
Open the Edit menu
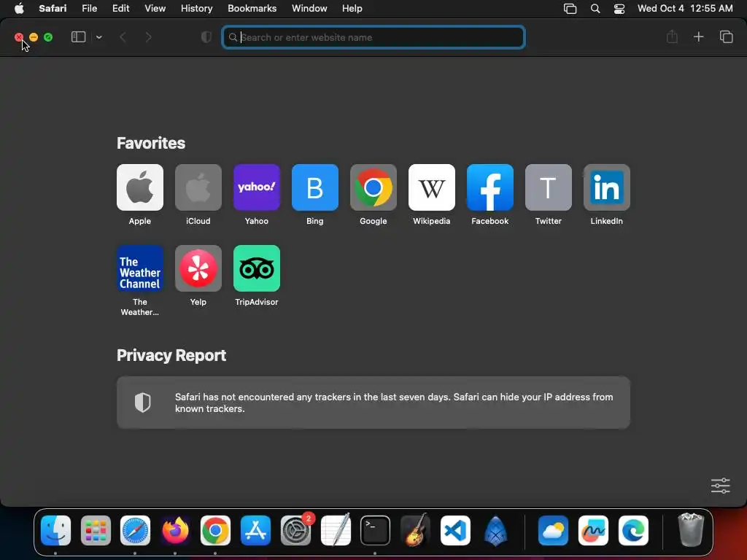pos(120,8)
